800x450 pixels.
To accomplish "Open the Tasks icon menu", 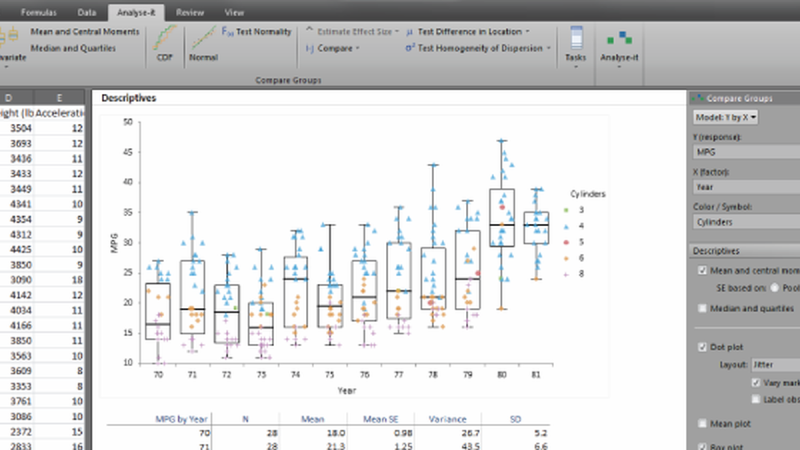I will 576,38.
